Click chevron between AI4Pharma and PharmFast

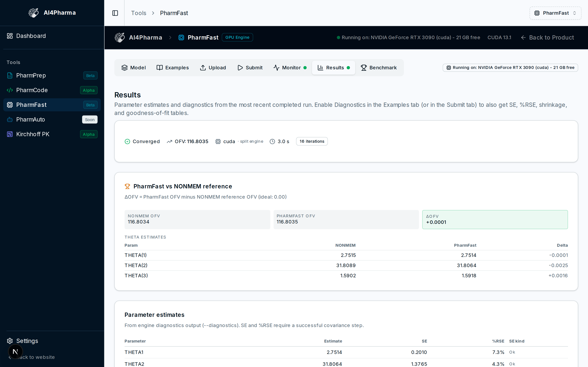click(x=170, y=38)
